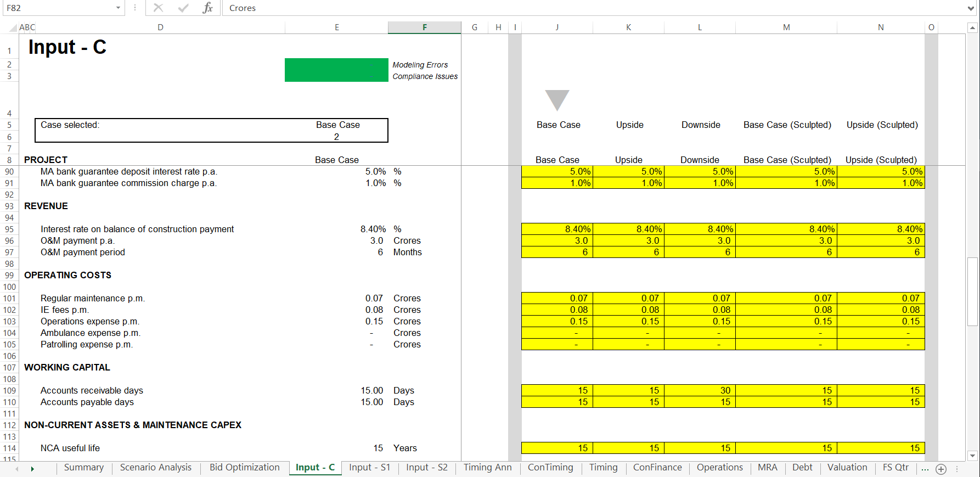Open the MRA sheet tab
Screen dimensions: 980x477
pos(768,468)
